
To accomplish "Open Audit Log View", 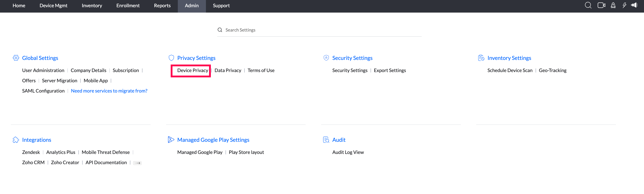I will (x=348, y=152).
